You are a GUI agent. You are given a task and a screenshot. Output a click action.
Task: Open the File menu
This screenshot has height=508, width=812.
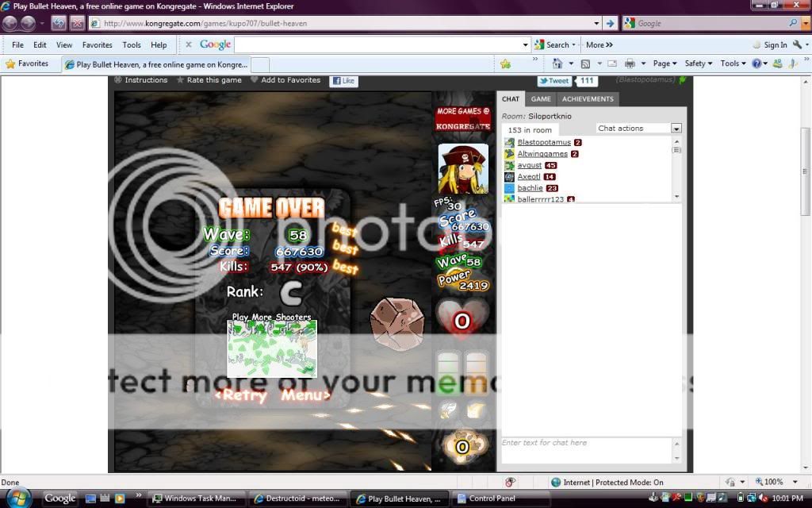coord(17,44)
